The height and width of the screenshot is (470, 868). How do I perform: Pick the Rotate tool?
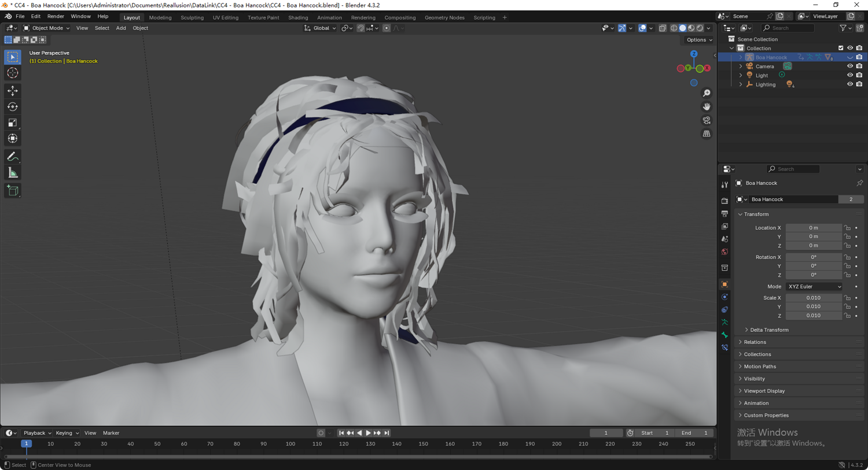pyautogui.click(x=13, y=107)
